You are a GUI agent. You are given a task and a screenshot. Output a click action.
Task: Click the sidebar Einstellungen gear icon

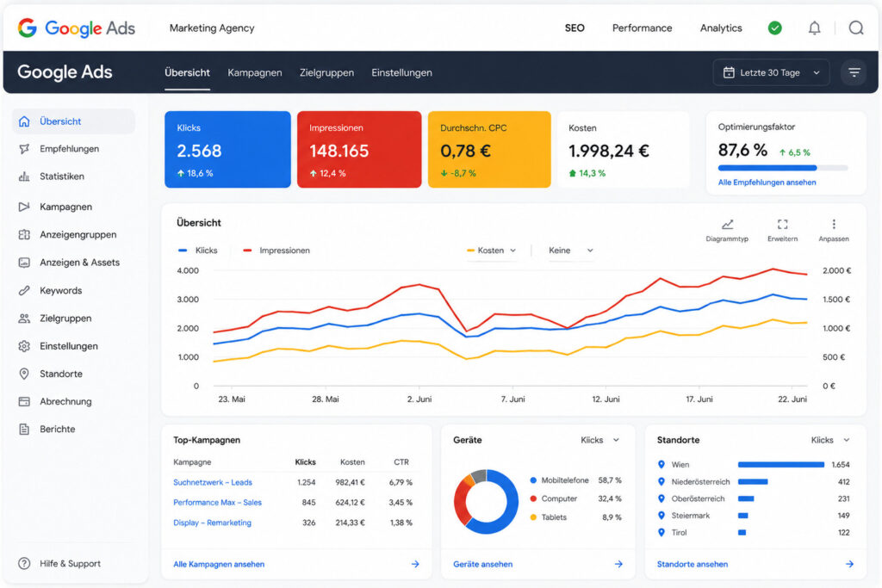pyautogui.click(x=24, y=346)
